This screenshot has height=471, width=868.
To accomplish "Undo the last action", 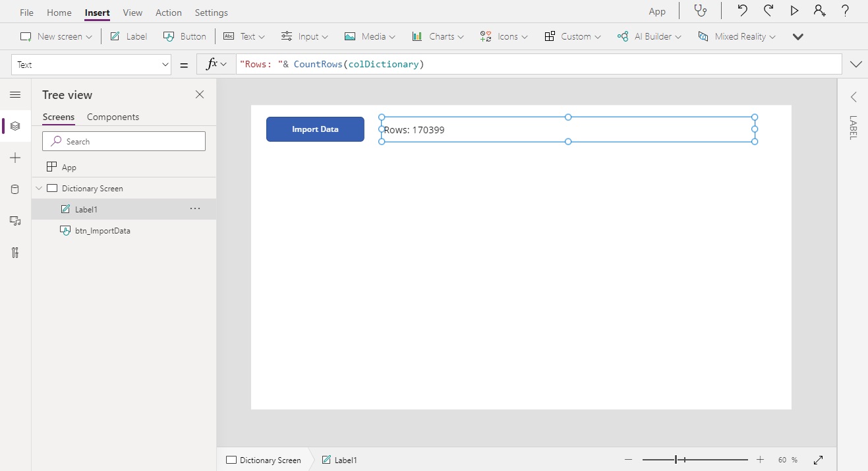I will [742, 11].
